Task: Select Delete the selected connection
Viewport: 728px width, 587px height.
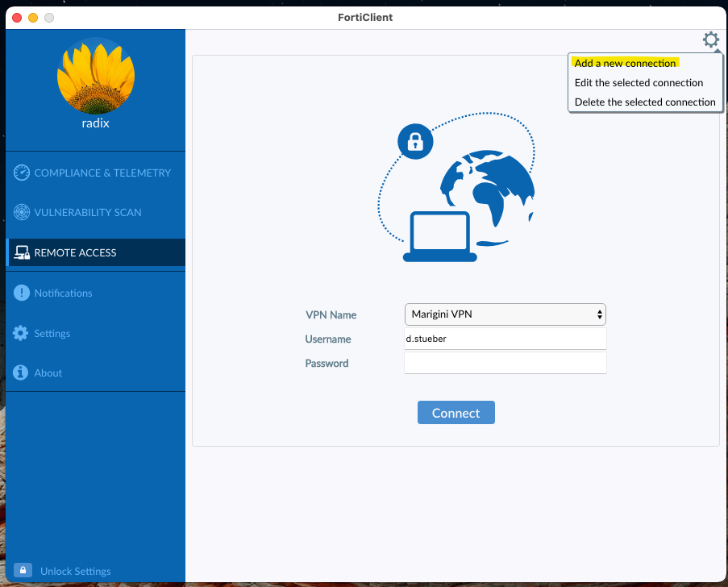Action: [x=645, y=102]
